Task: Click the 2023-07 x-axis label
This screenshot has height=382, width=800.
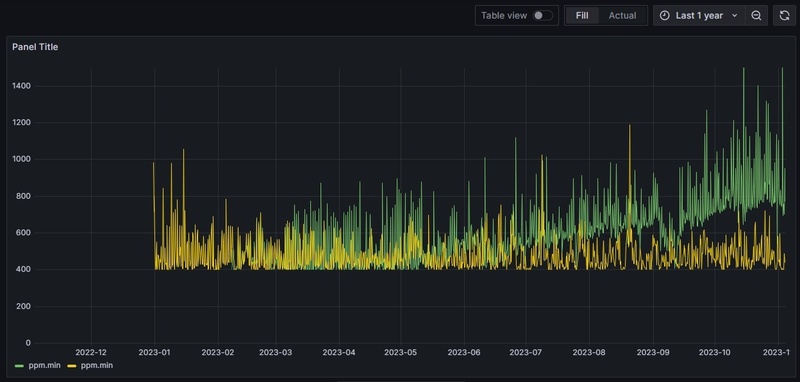Action: pyautogui.click(x=526, y=352)
